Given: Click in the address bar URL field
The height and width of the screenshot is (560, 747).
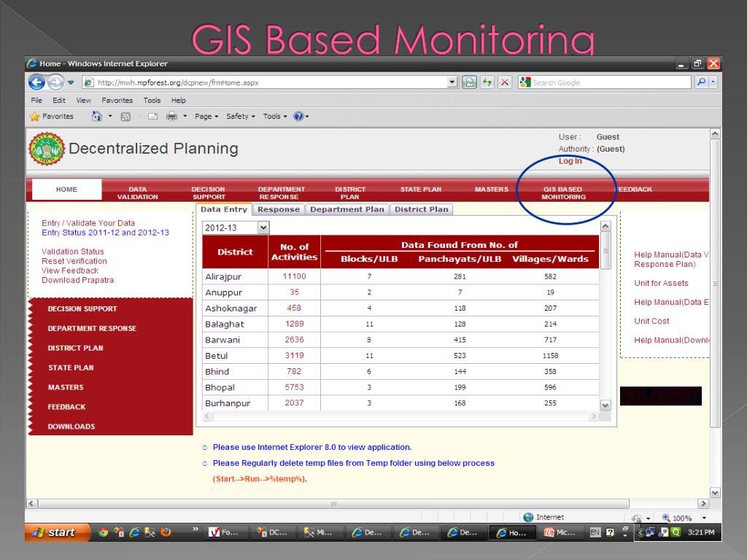Looking at the screenshot, I should (266, 82).
